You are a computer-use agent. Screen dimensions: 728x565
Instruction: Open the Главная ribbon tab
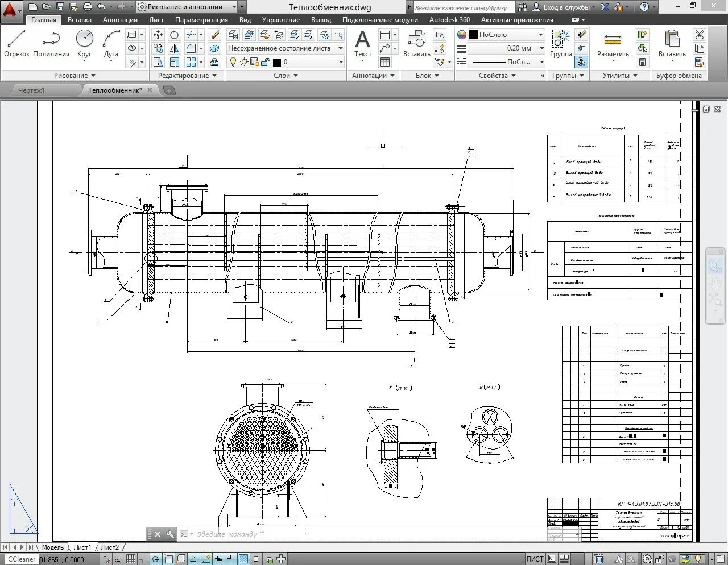click(x=44, y=19)
